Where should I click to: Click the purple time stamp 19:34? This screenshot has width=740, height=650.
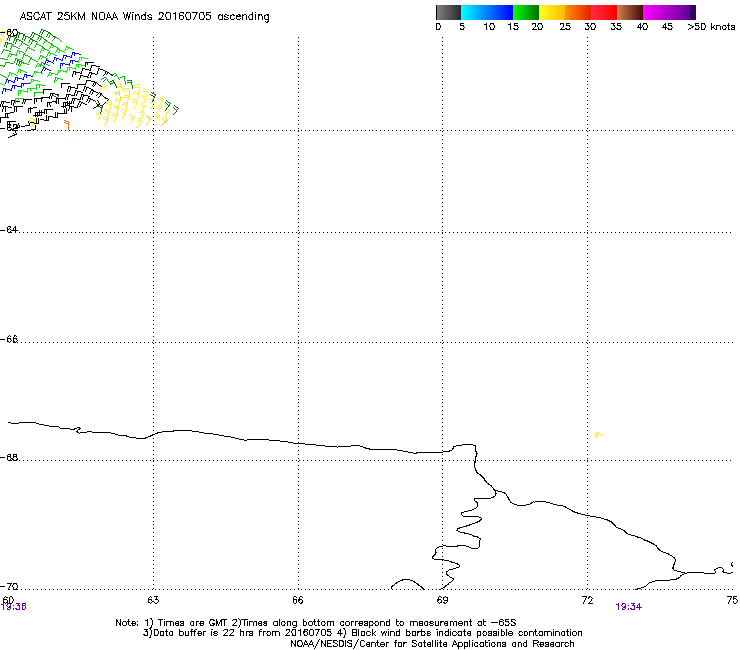click(629, 607)
